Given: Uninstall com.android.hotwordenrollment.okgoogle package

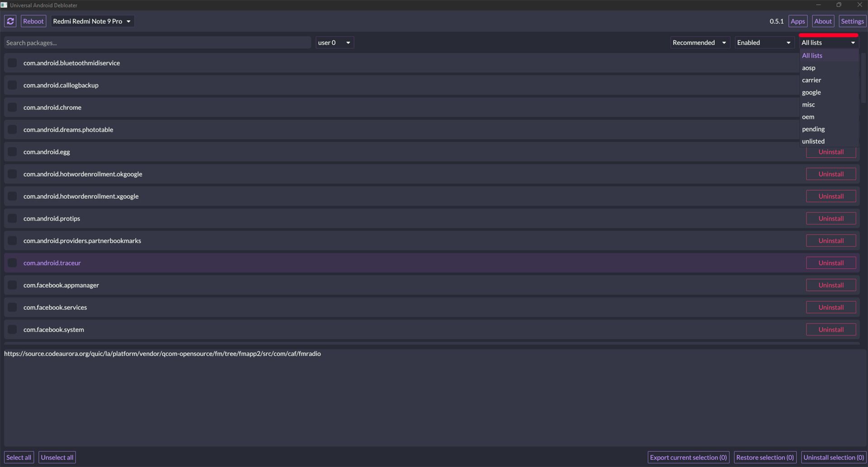Looking at the screenshot, I should click(831, 174).
